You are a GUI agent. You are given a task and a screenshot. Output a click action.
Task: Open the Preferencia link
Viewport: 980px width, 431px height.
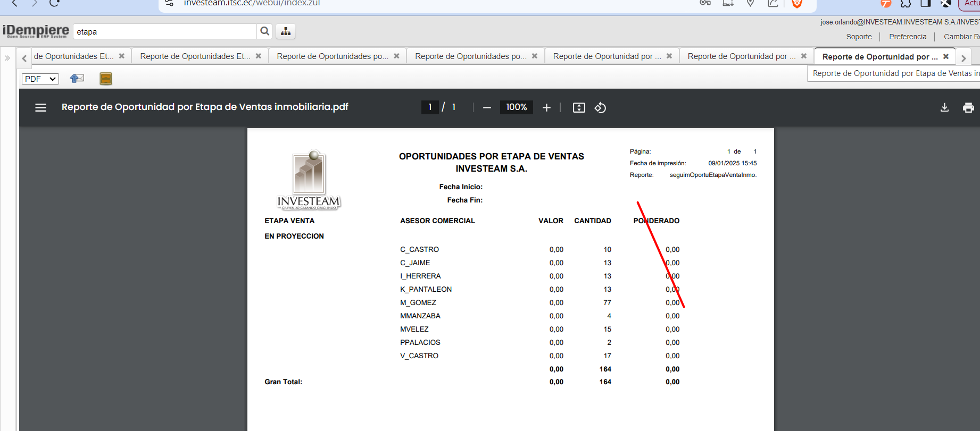pyautogui.click(x=908, y=37)
